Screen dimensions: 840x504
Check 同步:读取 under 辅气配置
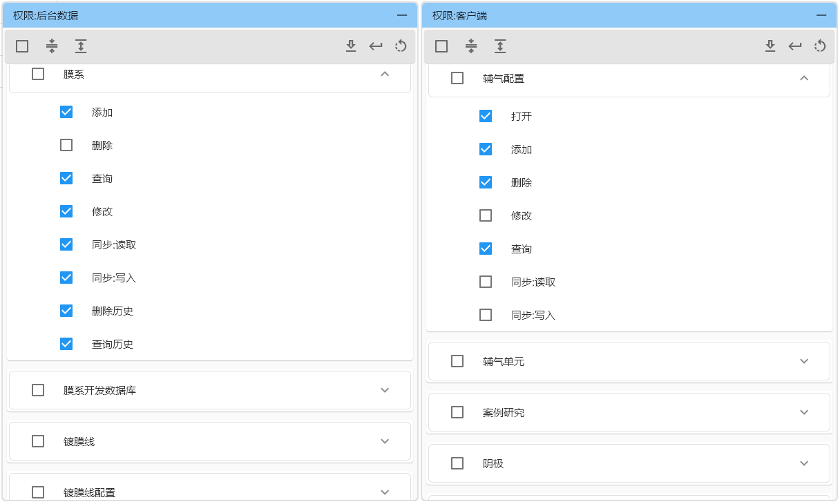tap(486, 282)
